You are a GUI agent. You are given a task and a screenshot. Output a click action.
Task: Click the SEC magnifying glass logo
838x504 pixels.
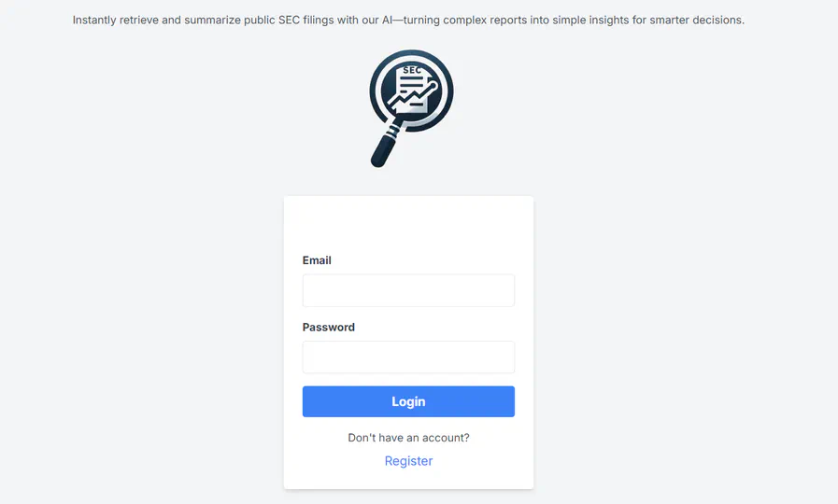411,108
